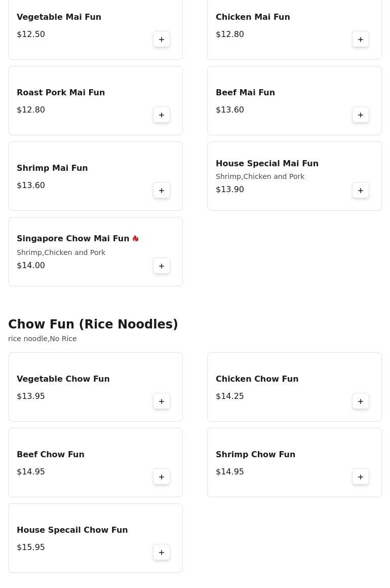Add Vegetable Chow Fun to the order
This screenshot has width=390, height=588.
[x=162, y=401]
